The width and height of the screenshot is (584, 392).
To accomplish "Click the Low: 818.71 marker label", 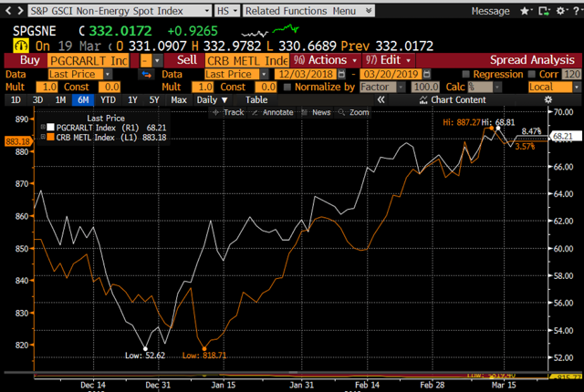I will [204, 356].
